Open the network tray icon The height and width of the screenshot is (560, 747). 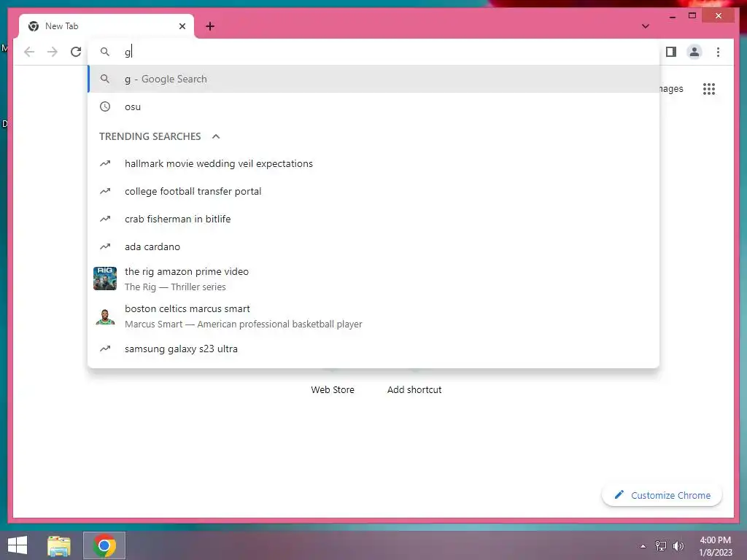click(x=661, y=546)
